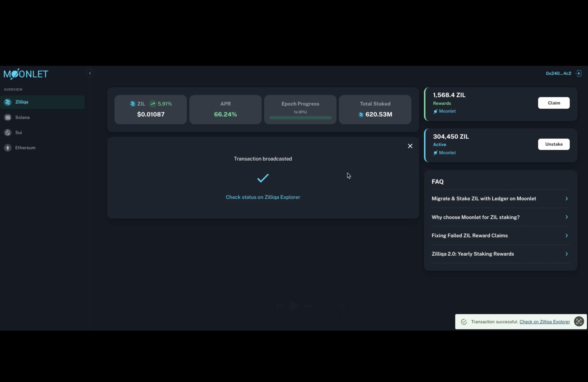Click the 0x240...4c2 wallet address
Image resolution: width=588 pixels, height=382 pixels.
pyautogui.click(x=558, y=73)
